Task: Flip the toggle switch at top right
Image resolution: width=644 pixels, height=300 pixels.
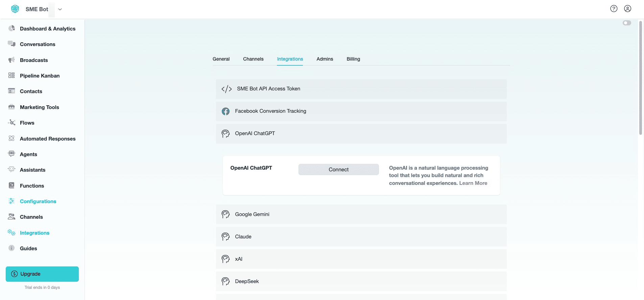Action: point(627,23)
